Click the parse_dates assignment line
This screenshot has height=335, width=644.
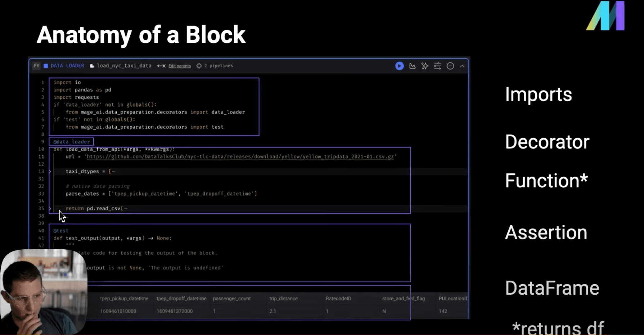coord(161,194)
